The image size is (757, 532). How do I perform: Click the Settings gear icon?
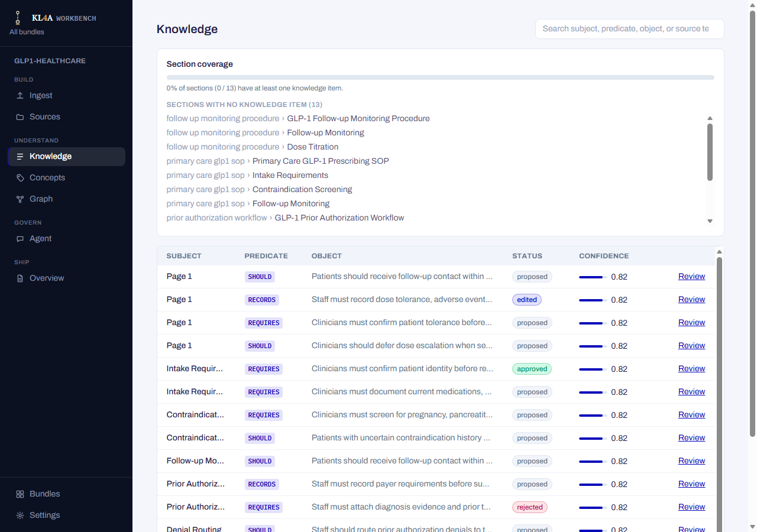20,515
